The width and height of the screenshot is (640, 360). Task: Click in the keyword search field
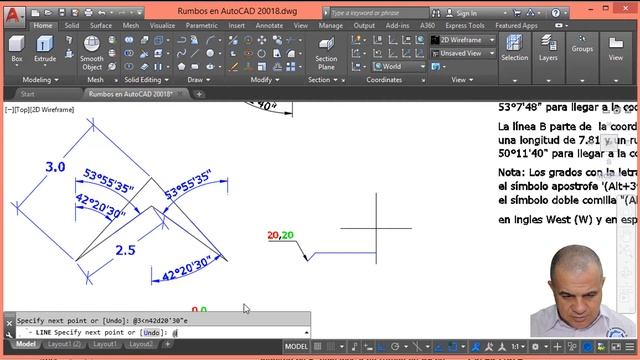[379, 13]
